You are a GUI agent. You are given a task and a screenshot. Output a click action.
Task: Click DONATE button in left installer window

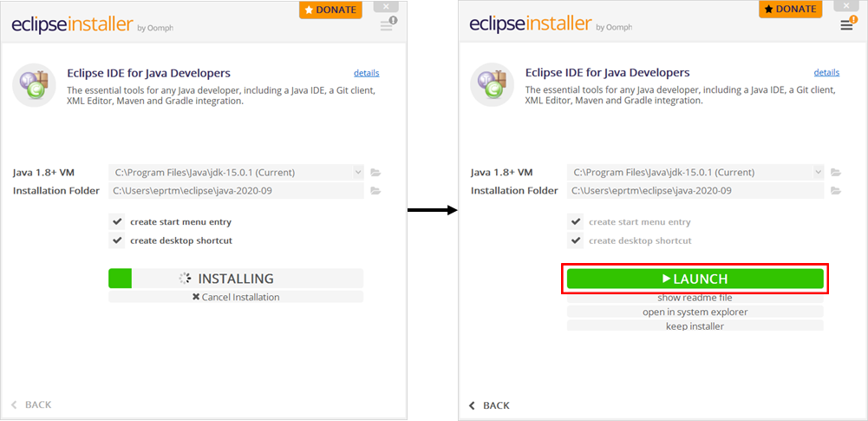[331, 10]
